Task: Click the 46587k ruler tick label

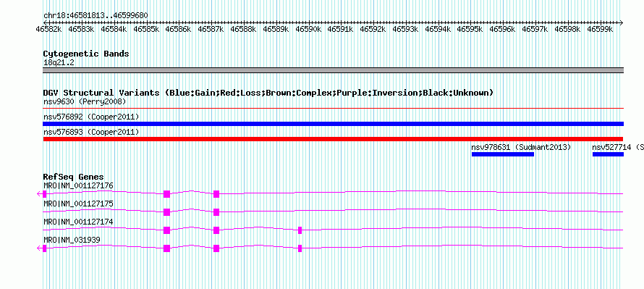Action: (211, 30)
